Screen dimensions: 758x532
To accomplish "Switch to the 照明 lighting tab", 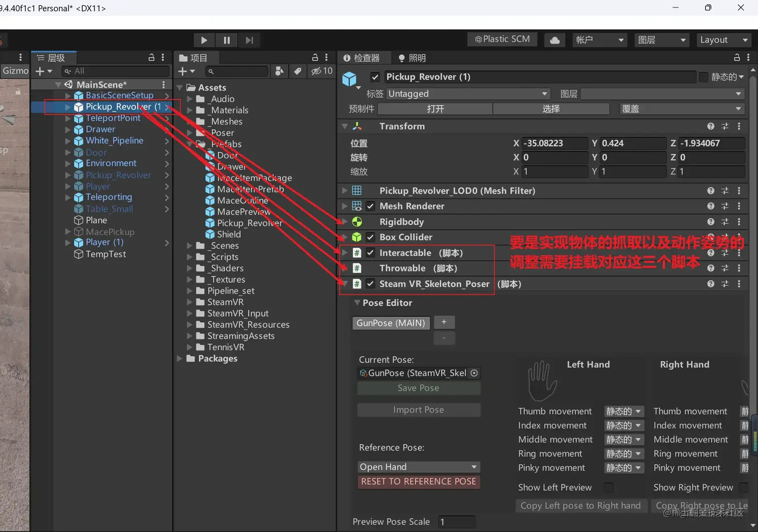I will pyautogui.click(x=412, y=58).
